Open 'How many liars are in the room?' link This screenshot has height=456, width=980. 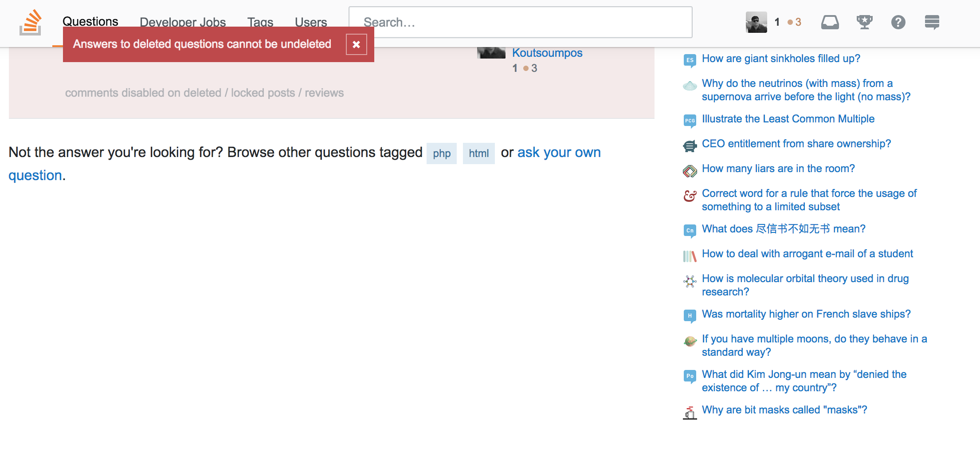pyautogui.click(x=778, y=169)
